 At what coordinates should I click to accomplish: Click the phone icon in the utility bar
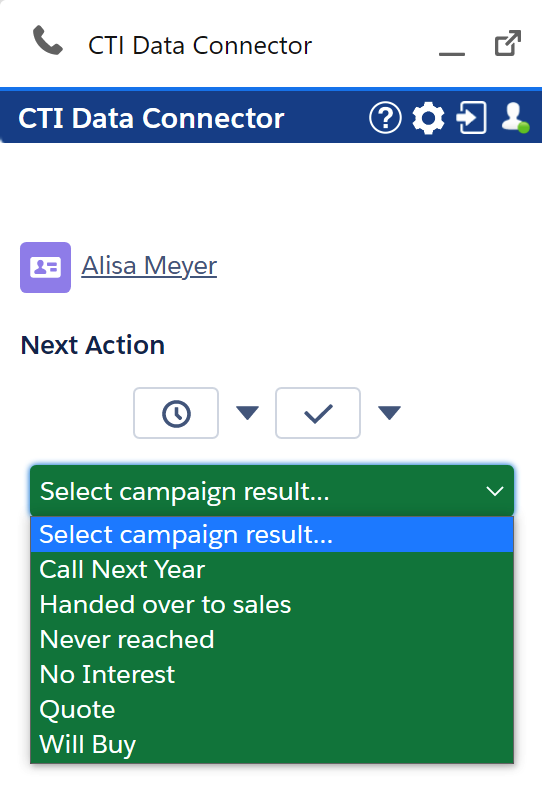point(48,41)
